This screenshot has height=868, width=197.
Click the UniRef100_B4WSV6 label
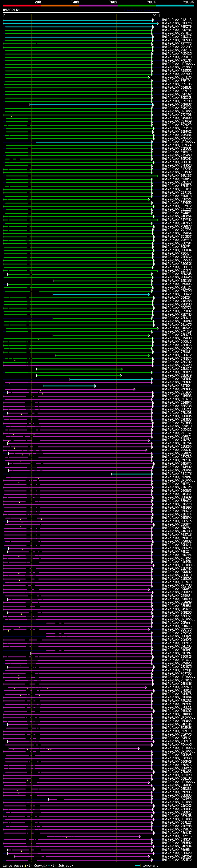pos(176,328)
